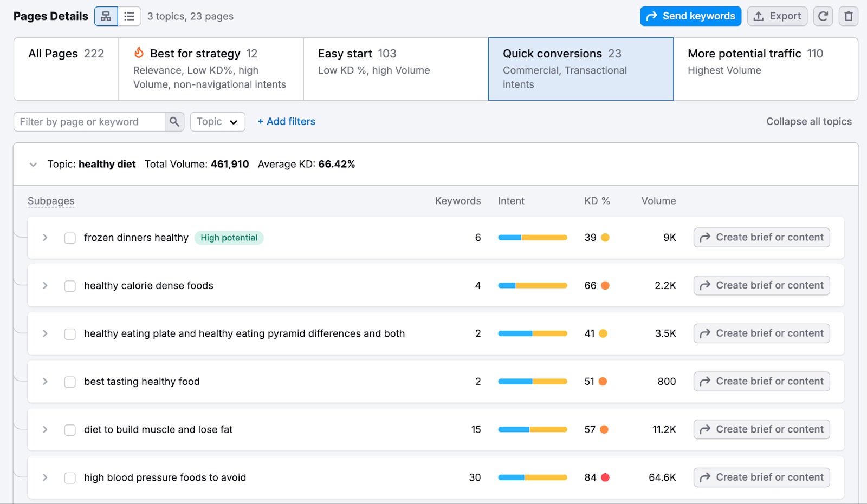Create brief or content for frozen dinners healthy

[x=761, y=237]
